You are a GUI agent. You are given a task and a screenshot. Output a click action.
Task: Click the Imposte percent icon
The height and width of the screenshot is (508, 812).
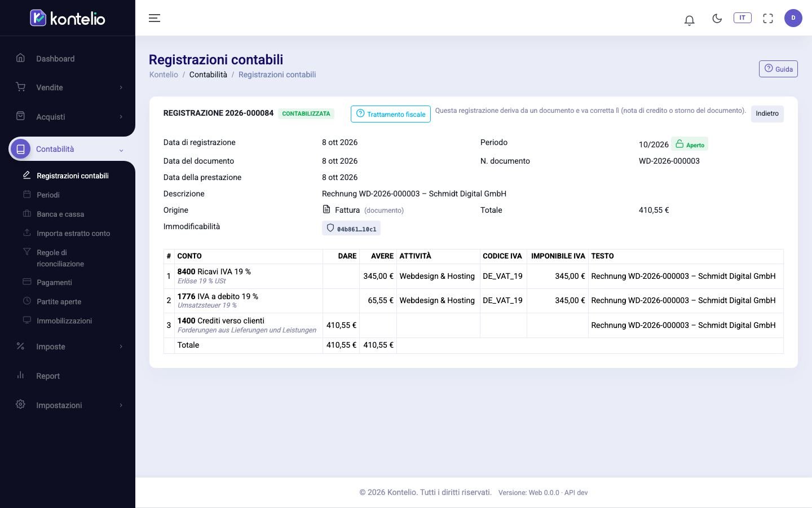click(21, 346)
